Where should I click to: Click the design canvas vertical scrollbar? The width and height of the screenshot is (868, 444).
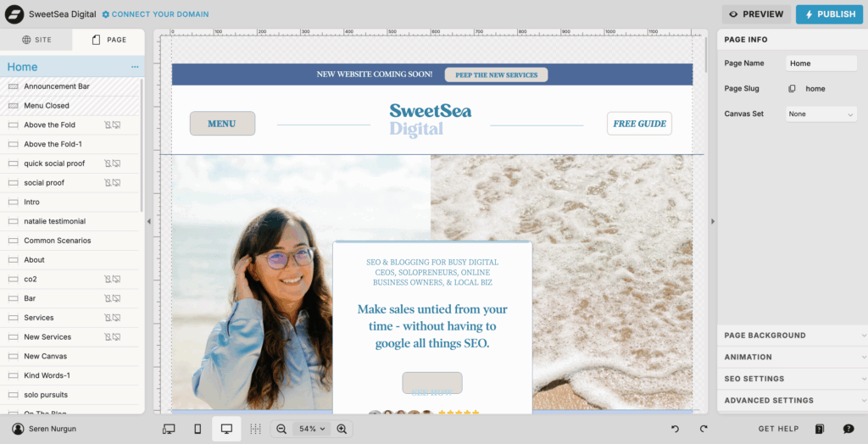point(706,54)
